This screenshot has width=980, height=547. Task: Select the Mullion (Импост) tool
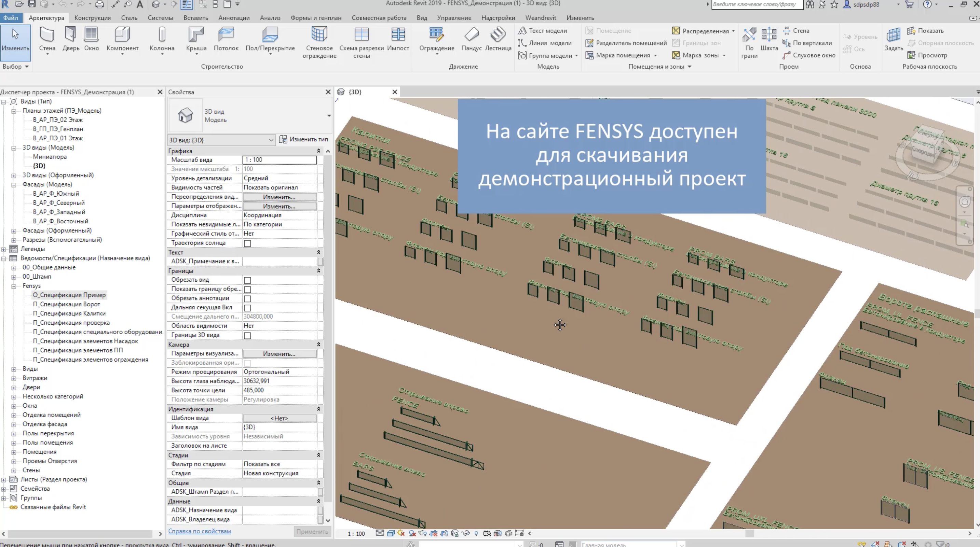(398, 39)
